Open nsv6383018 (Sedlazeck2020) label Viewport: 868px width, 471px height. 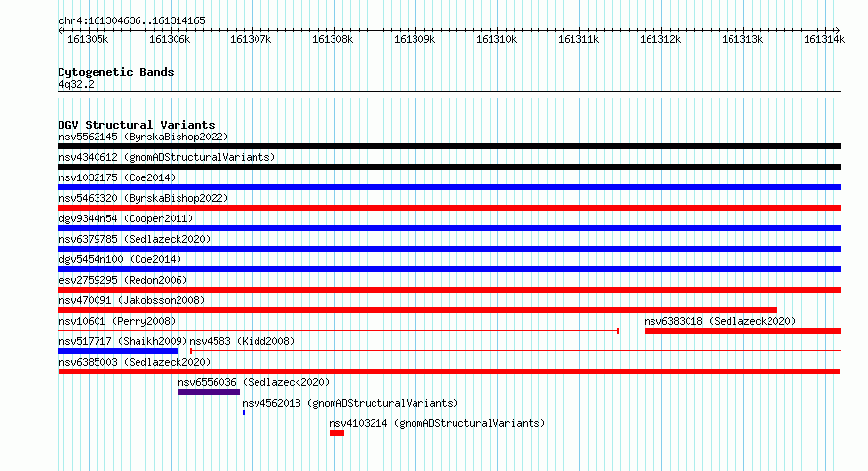(x=720, y=321)
